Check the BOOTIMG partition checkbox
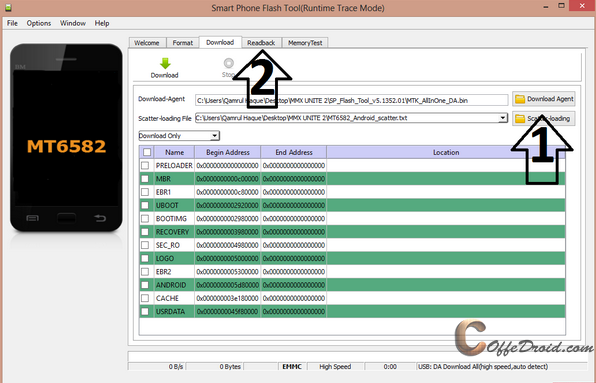The image size is (596, 383). (145, 218)
